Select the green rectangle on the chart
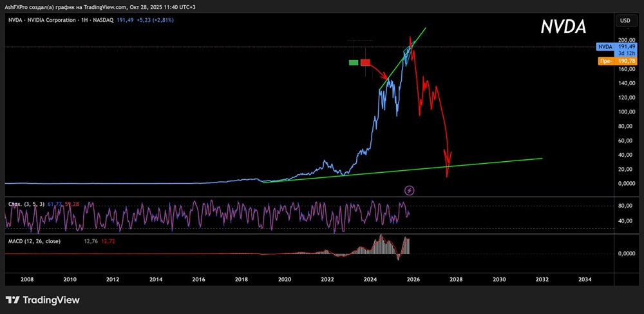 [x=353, y=63]
